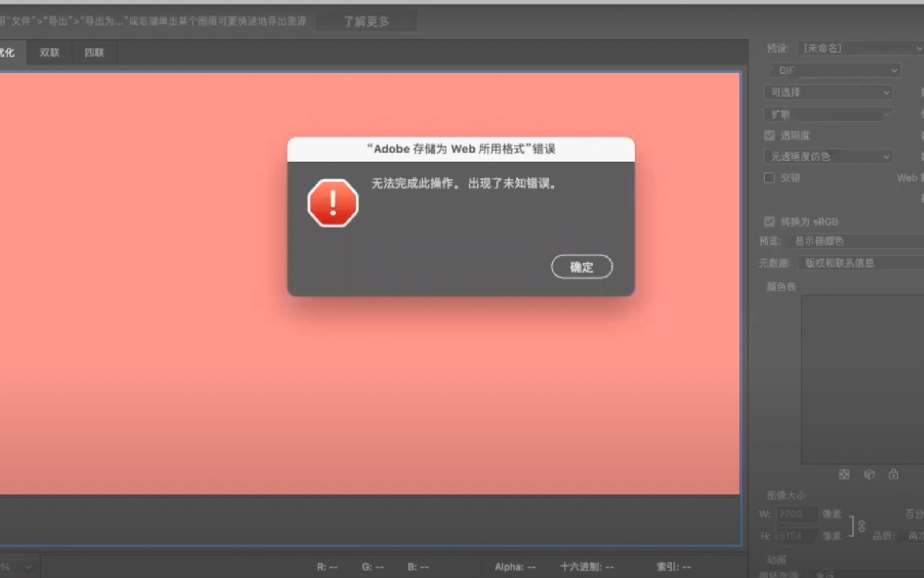Click the empty color table area
Viewport: 924px width, 578px height.
[862, 379]
